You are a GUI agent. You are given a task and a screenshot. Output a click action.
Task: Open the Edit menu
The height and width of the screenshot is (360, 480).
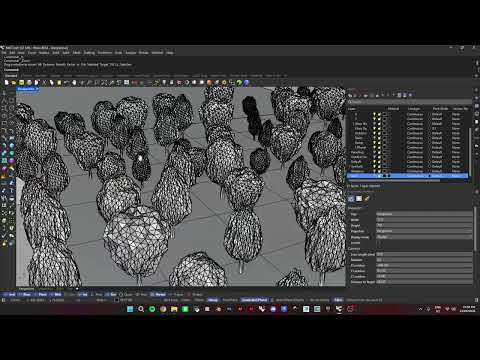pos(12,53)
